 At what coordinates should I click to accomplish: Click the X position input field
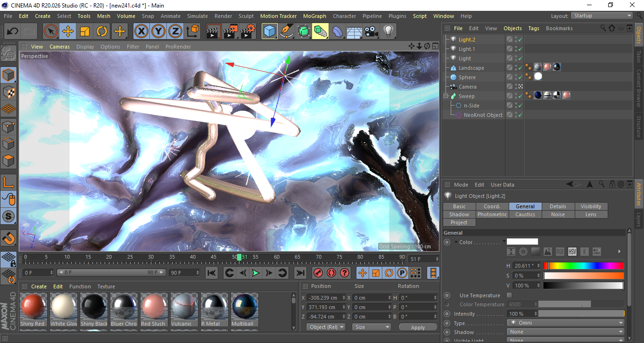pos(326,298)
